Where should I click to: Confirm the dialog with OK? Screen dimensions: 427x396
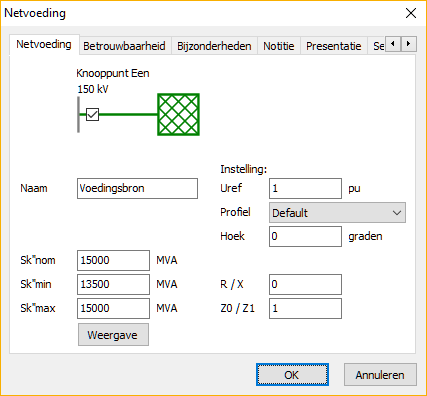click(292, 375)
